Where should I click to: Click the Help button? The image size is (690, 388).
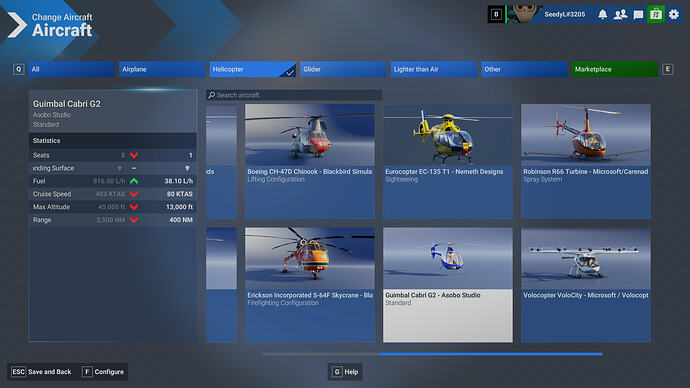[345, 372]
